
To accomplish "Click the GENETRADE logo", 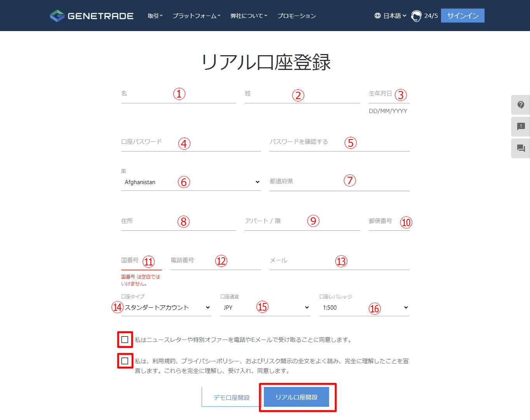I will [92, 16].
